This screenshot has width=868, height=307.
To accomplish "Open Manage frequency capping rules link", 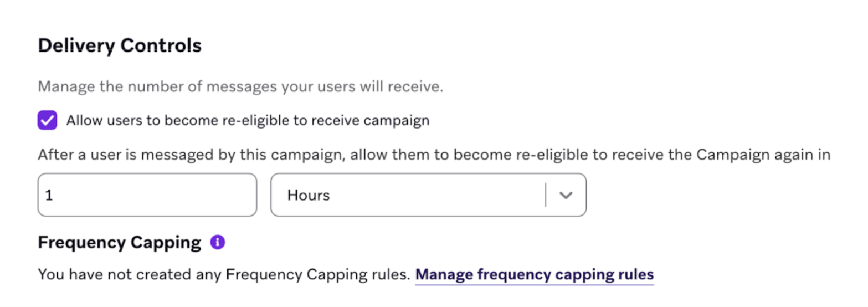I will (534, 274).
